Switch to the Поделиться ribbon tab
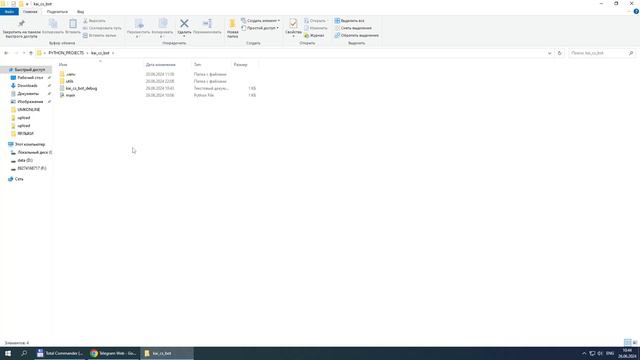 pyautogui.click(x=57, y=12)
